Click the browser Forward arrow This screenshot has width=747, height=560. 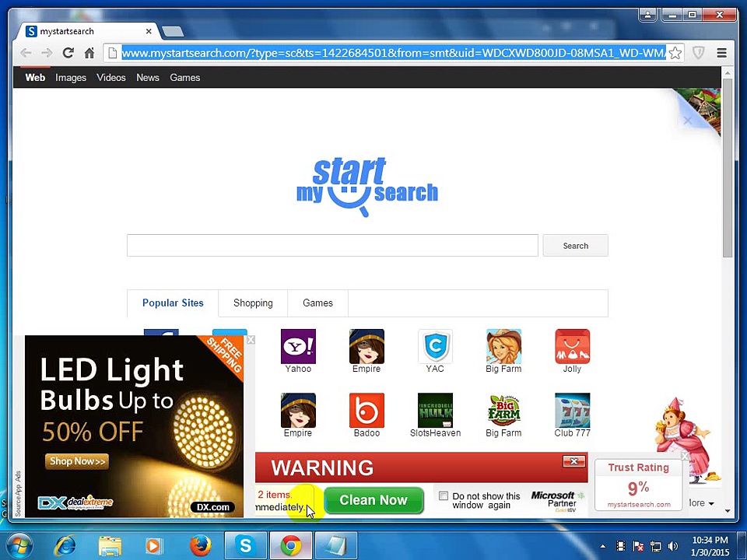click(47, 53)
